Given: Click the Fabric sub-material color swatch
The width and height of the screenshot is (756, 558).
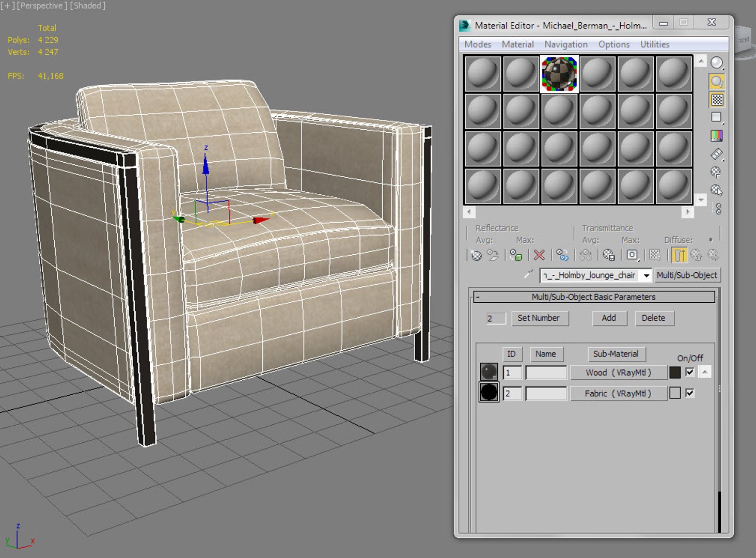Looking at the screenshot, I should pyautogui.click(x=675, y=393).
